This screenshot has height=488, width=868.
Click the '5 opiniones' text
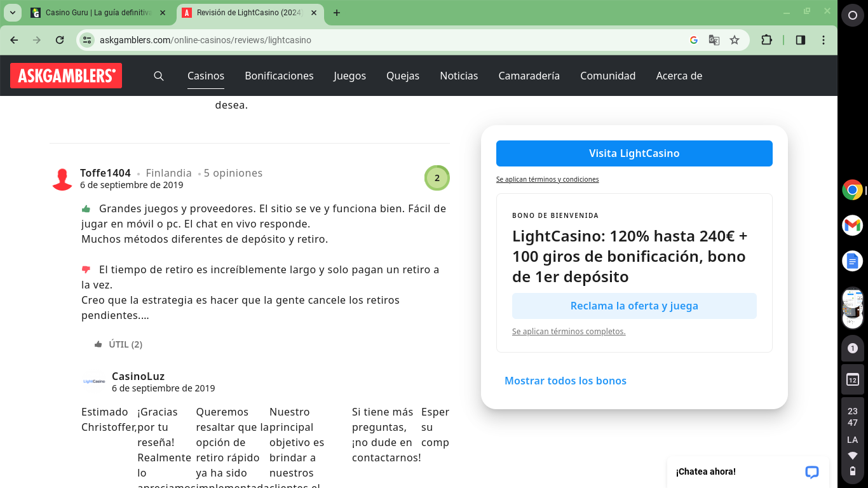233,173
